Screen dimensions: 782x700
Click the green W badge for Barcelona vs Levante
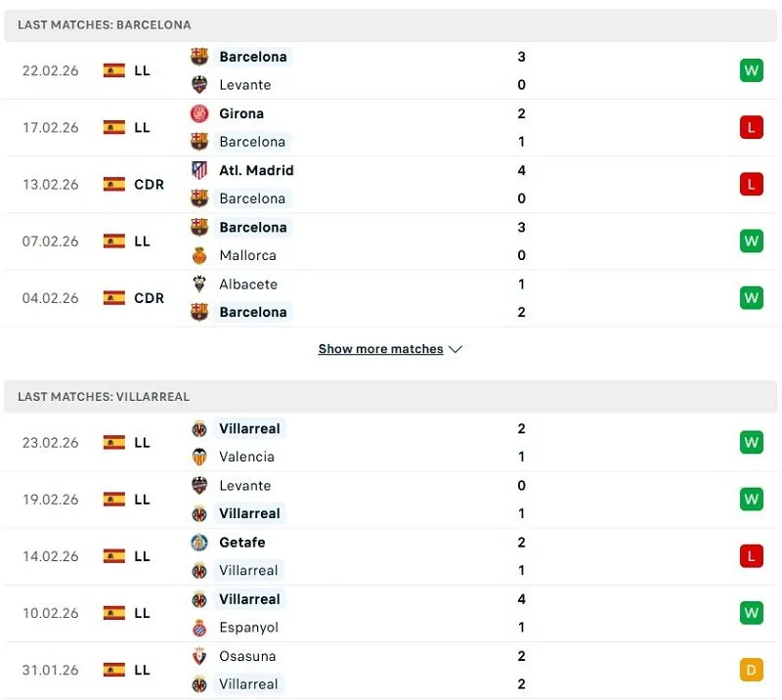pyautogui.click(x=751, y=70)
